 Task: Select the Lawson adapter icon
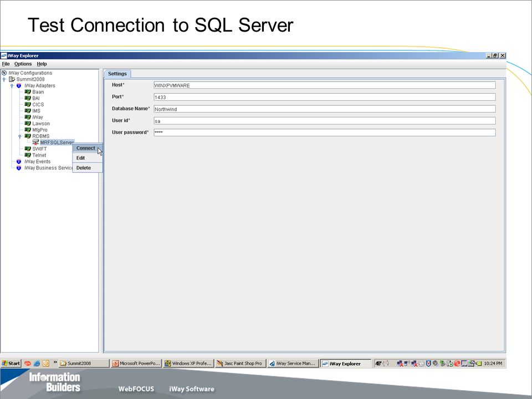click(x=28, y=124)
